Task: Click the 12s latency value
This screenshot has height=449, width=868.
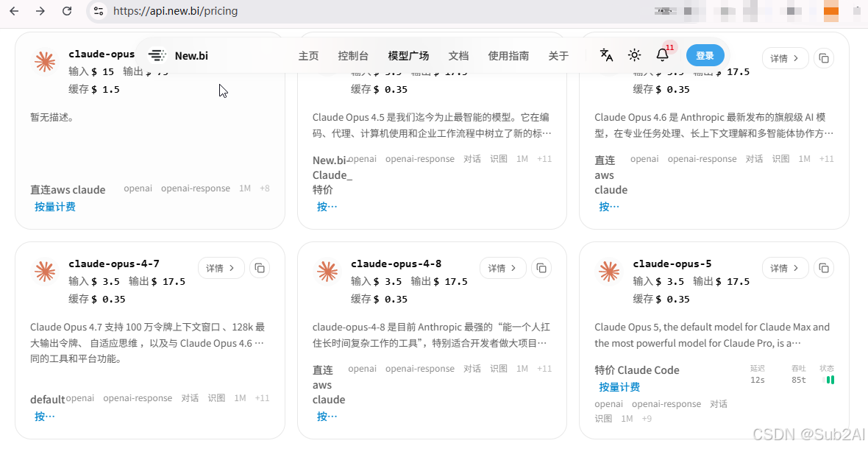Action: coord(757,380)
